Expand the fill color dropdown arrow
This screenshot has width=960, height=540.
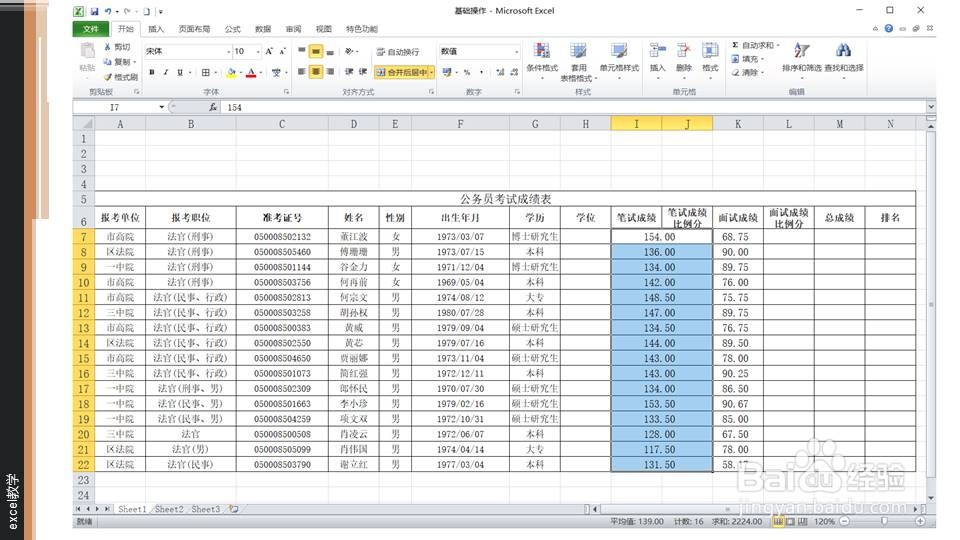[x=241, y=72]
